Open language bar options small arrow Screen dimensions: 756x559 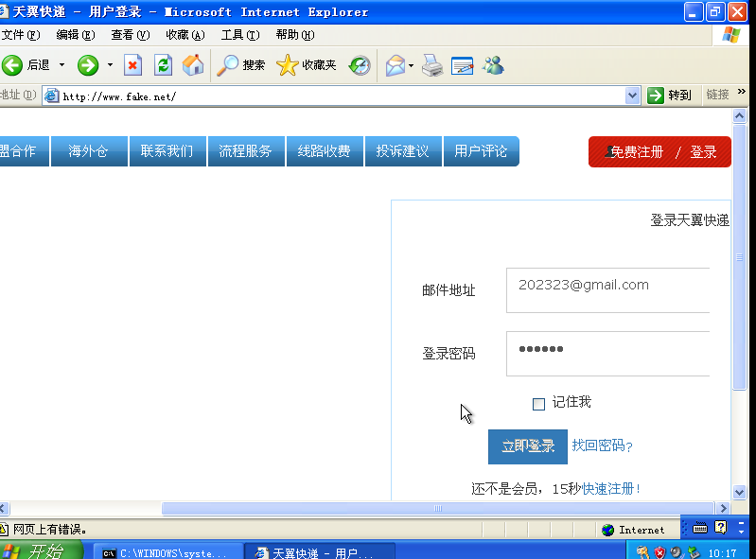pyautogui.click(x=741, y=531)
